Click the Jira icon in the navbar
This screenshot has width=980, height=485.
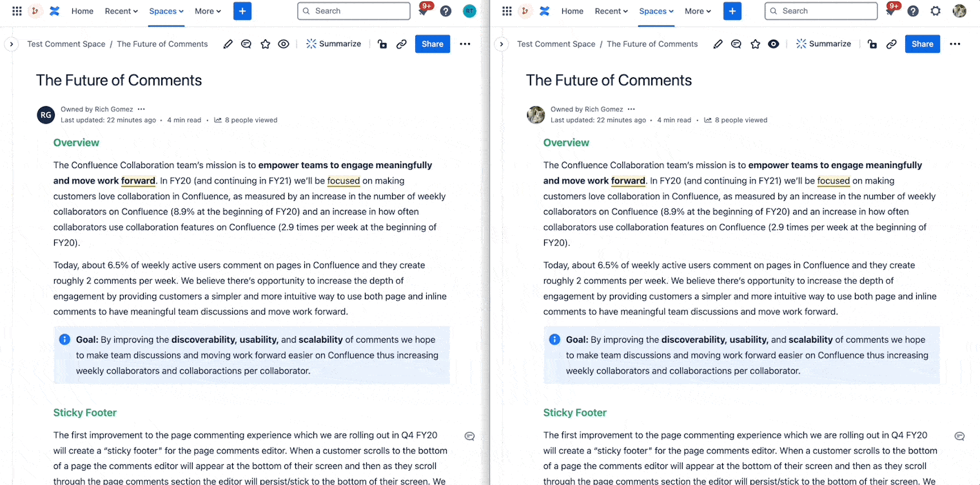[x=35, y=11]
